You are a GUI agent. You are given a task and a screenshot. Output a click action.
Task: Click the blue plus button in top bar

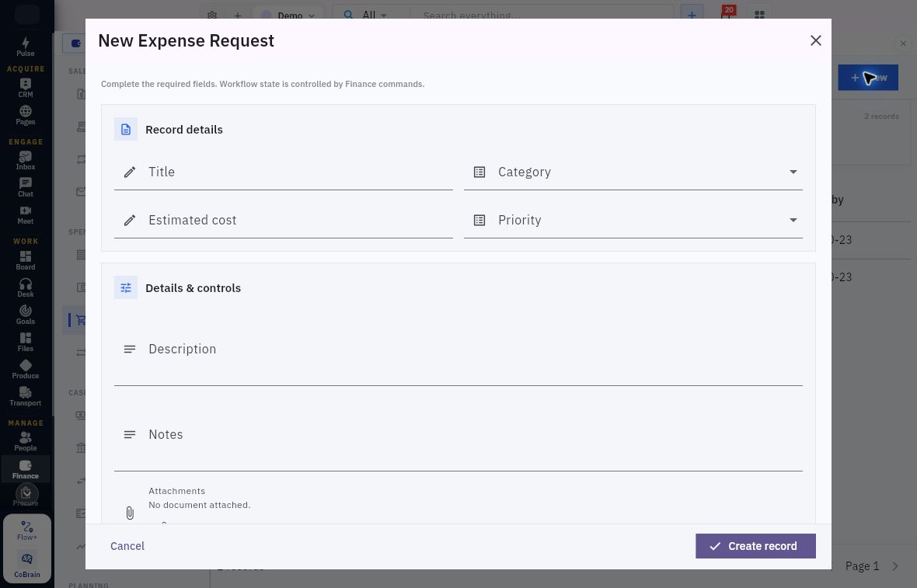tap(692, 15)
